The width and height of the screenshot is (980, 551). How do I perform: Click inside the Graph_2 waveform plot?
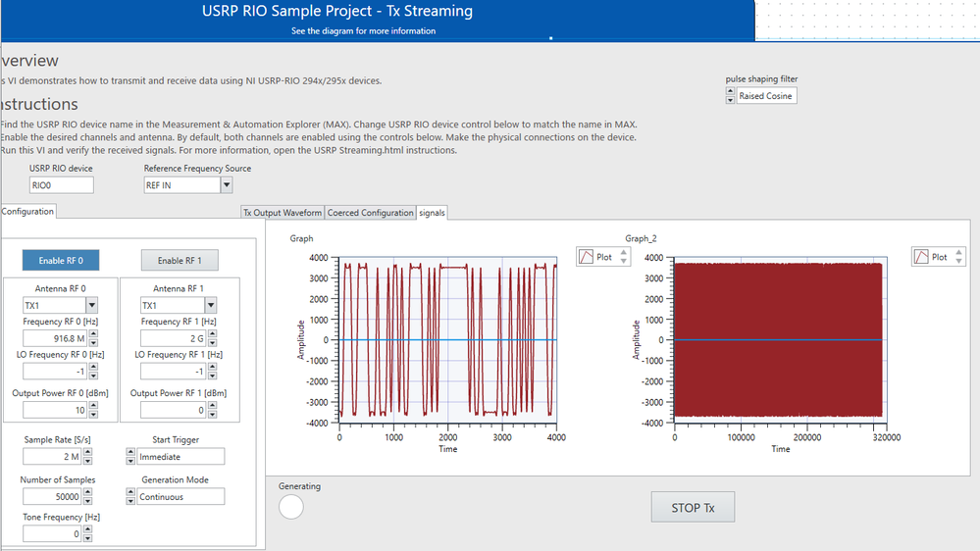(x=781, y=340)
